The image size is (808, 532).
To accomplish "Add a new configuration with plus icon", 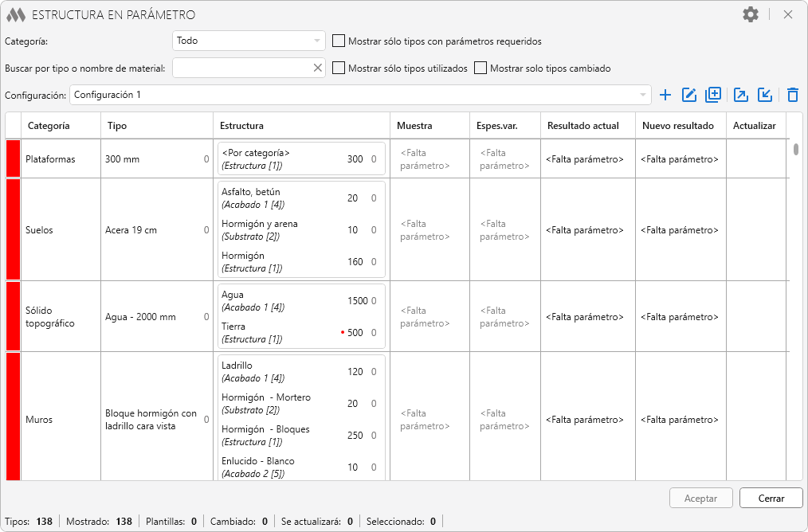I will 666,95.
